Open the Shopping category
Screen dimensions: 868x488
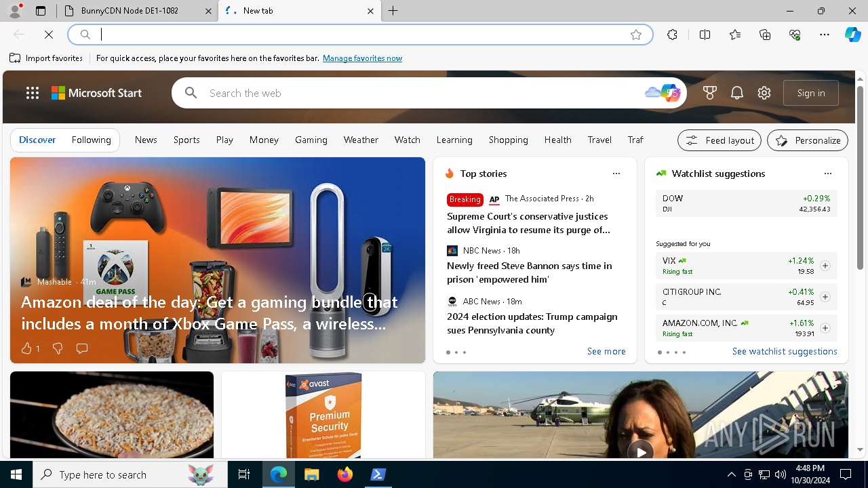point(509,140)
